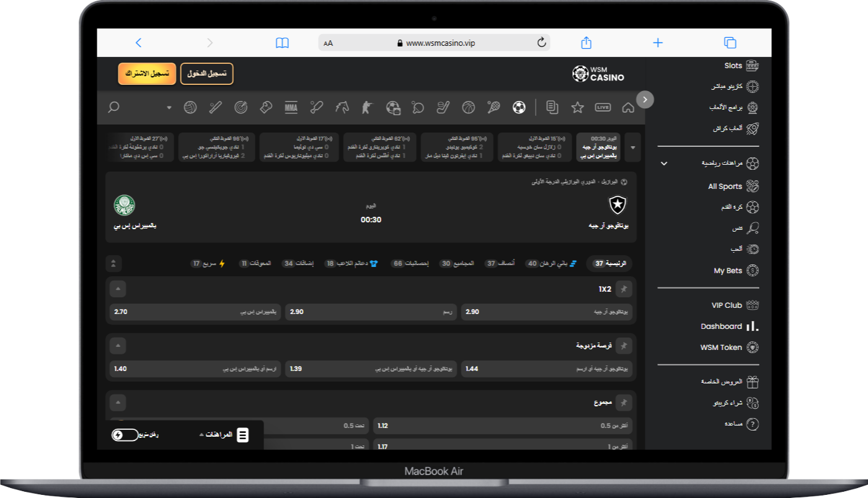
Task: Click the Safari address bar
Action: 434,43
